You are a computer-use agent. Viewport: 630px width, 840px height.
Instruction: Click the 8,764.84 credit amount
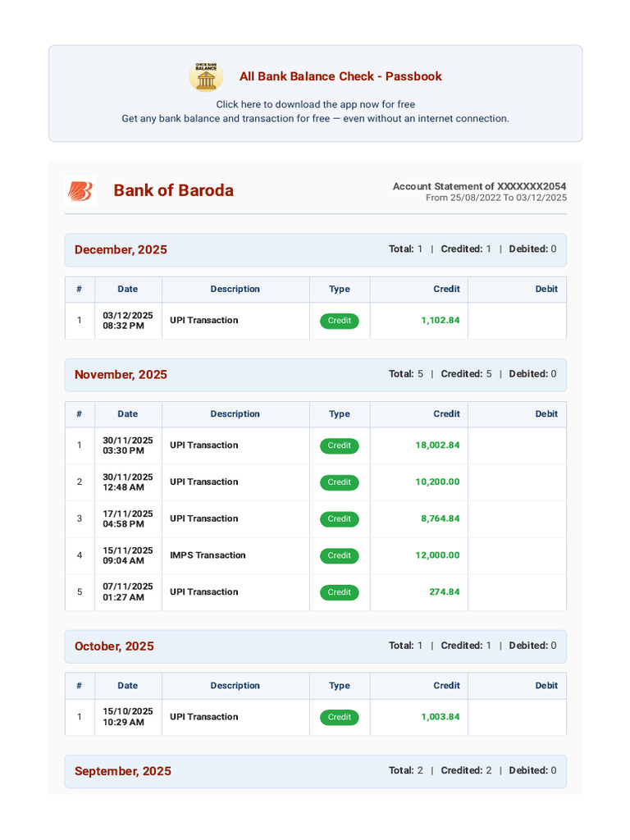coord(441,518)
